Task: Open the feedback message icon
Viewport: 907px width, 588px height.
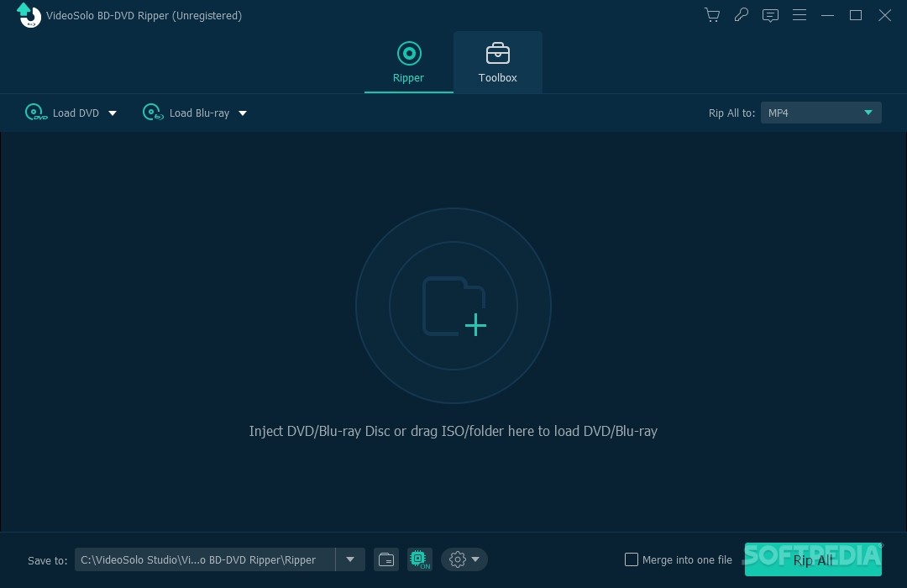Action: pos(770,16)
